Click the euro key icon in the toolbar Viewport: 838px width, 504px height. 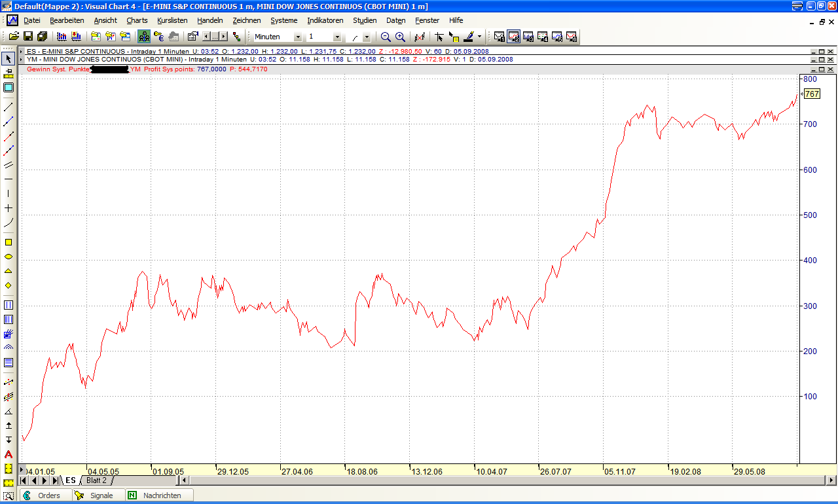coord(159,37)
